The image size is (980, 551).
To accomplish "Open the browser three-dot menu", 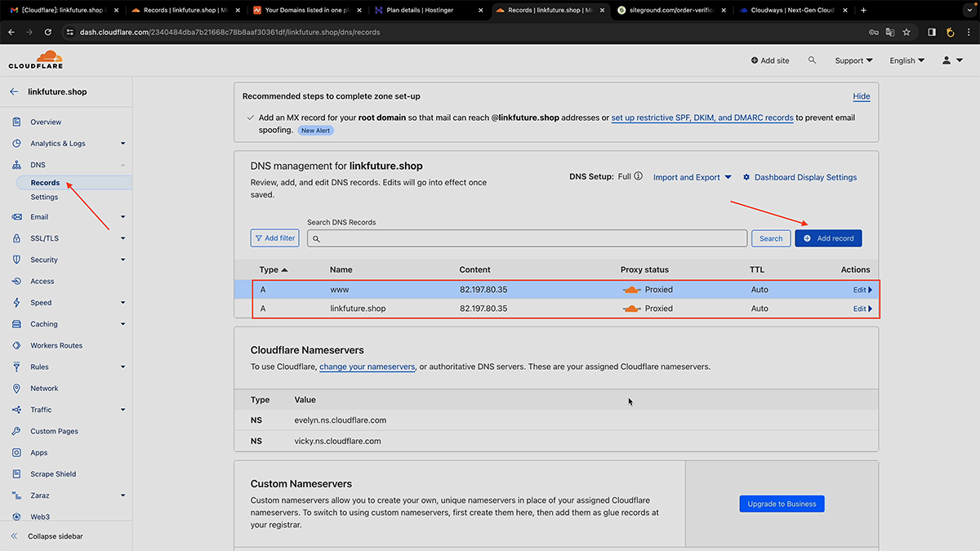I will [969, 32].
